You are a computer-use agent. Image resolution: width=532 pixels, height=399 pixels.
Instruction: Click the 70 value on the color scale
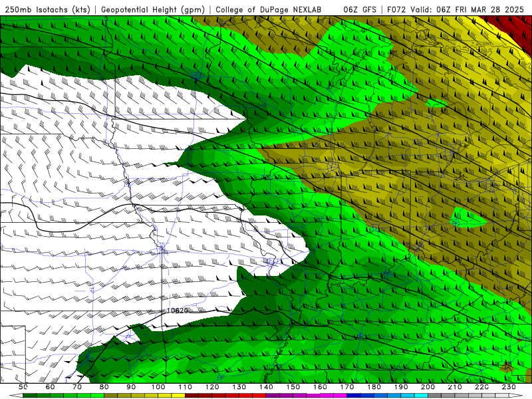pyautogui.click(x=77, y=387)
